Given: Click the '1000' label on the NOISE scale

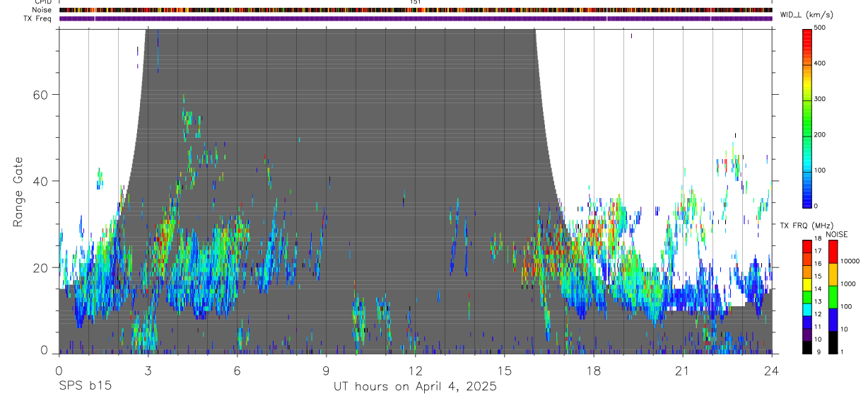Looking at the screenshot, I should coord(849,284).
